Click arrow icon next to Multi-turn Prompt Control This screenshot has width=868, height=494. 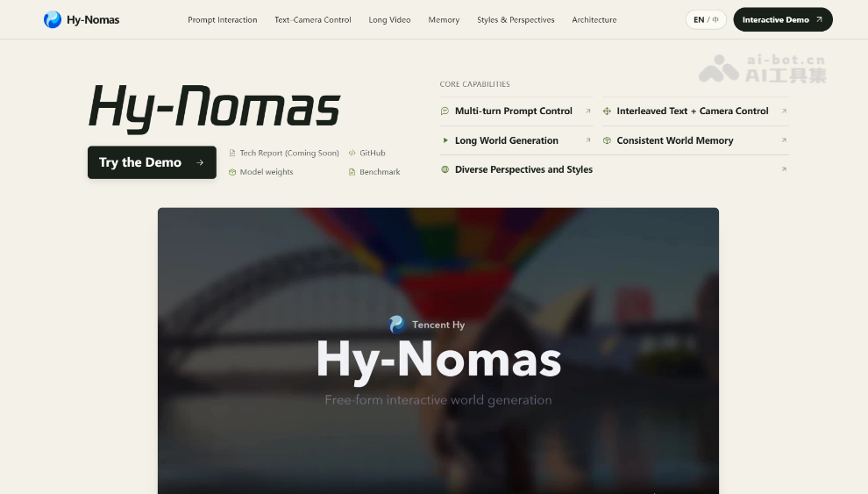click(588, 111)
